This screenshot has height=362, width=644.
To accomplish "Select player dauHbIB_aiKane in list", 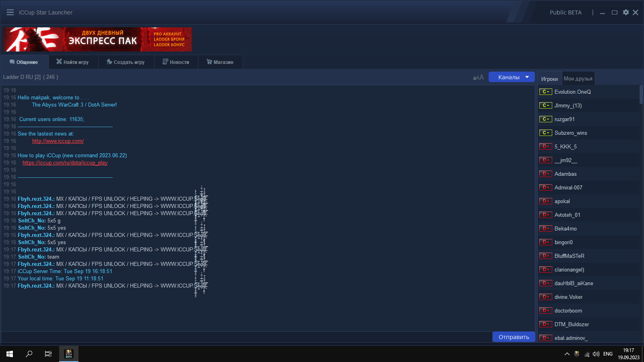I will (574, 283).
